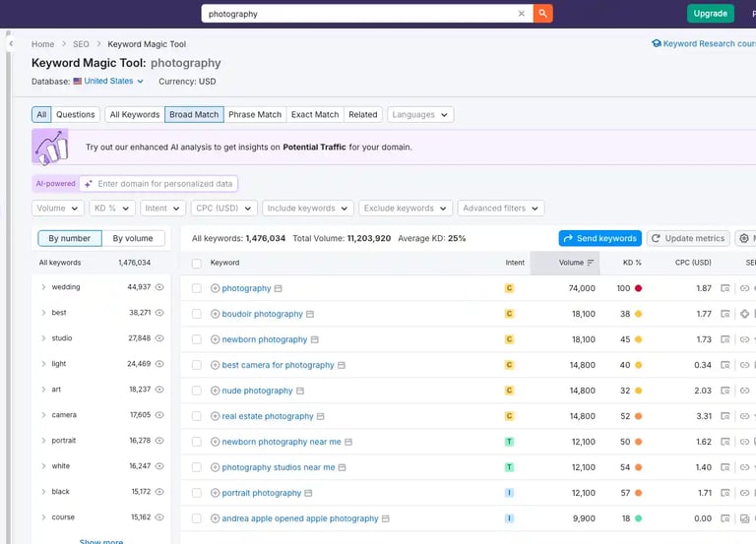Screen dimensions: 756x544
Task: Click Update metrics button
Action: tap(688, 238)
